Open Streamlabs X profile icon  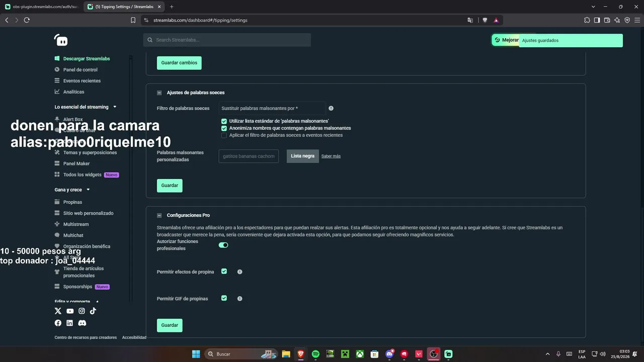[58, 311]
